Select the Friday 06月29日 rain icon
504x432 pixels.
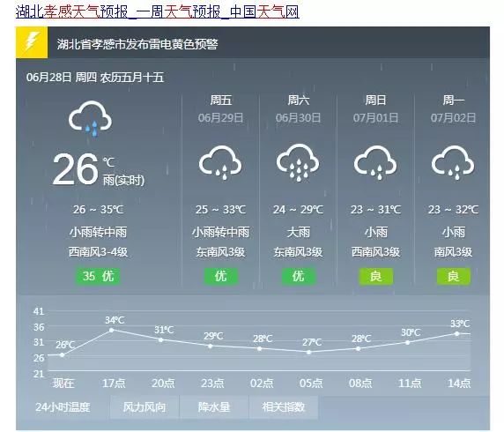[x=220, y=162]
